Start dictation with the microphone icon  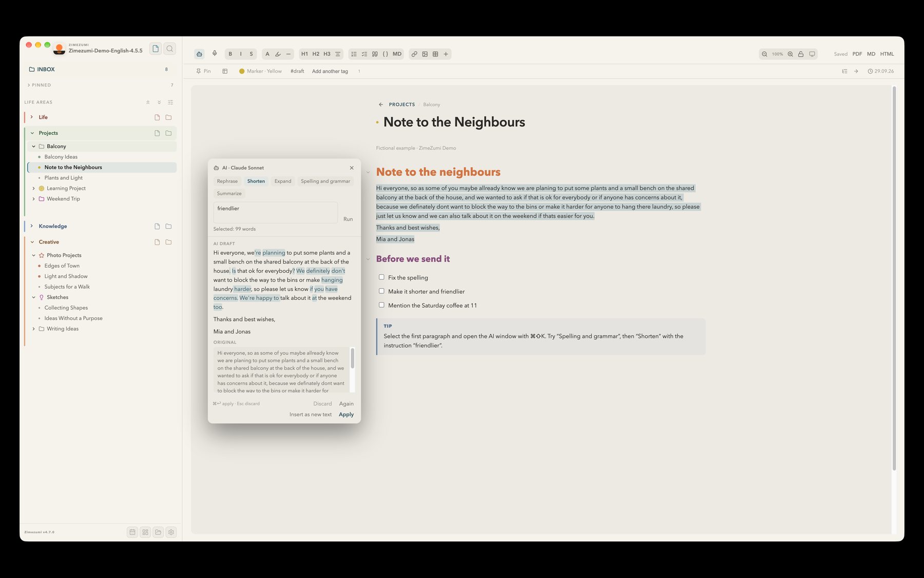click(x=215, y=54)
